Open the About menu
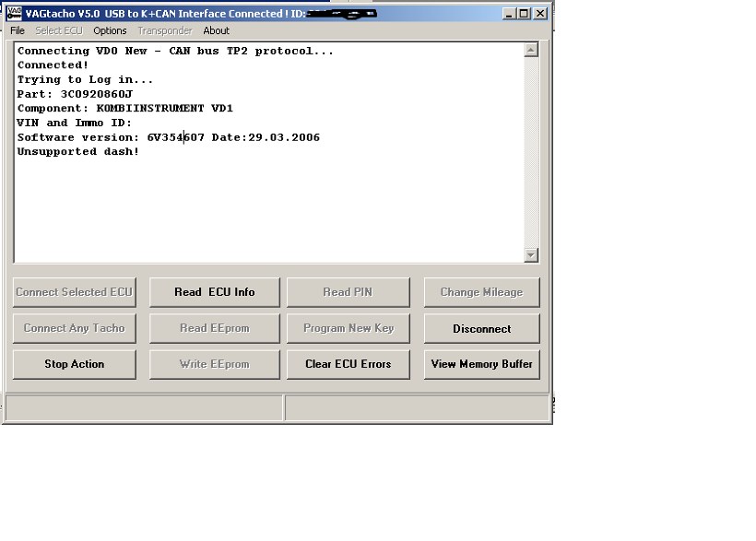 [216, 30]
